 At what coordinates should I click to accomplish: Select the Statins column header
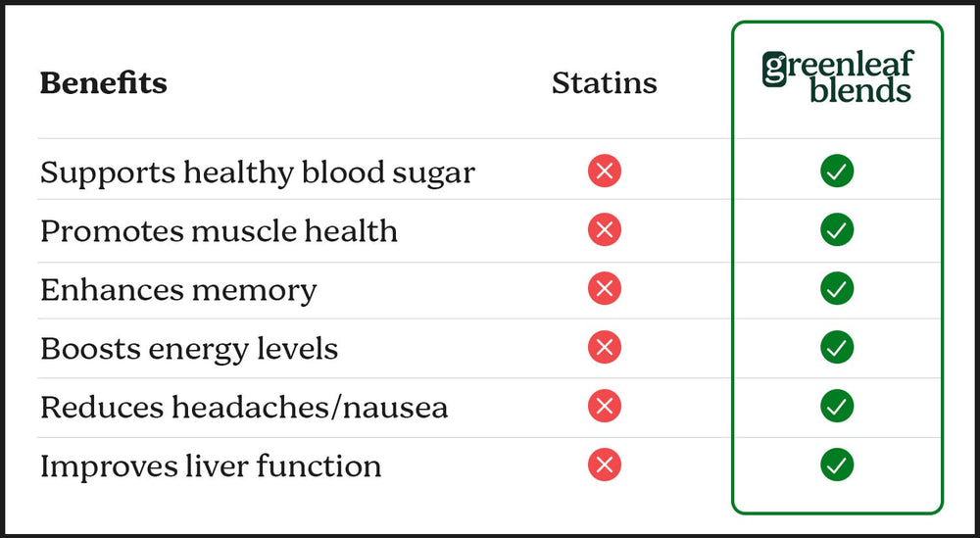tap(604, 83)
